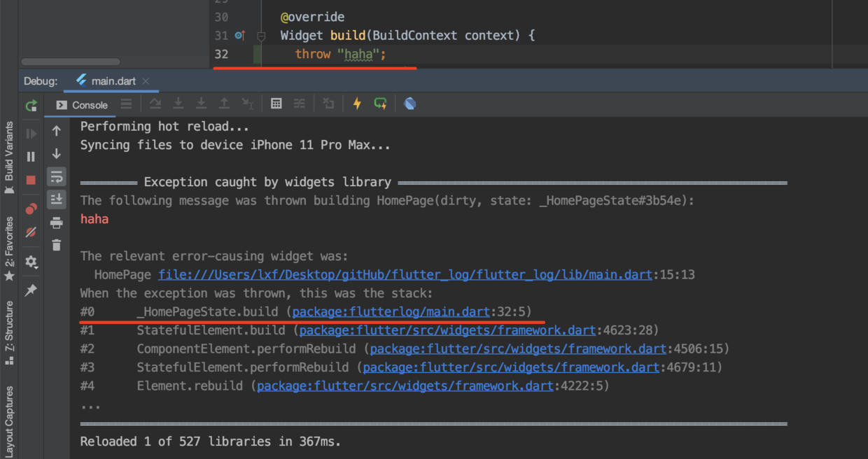Toggle scroll to end of console
Image resolution: width=868 pixels, height=459 pixels.
[x=57, y=199]
